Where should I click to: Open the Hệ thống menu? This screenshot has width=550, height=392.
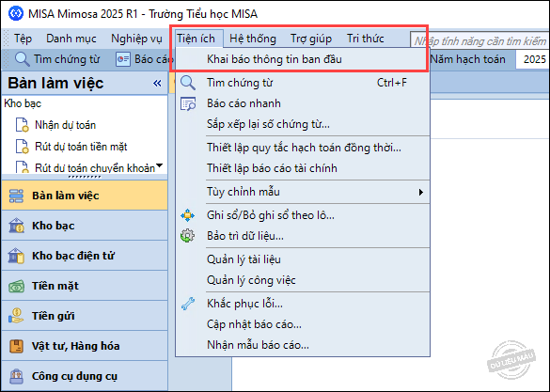click(x=253, y=39)
